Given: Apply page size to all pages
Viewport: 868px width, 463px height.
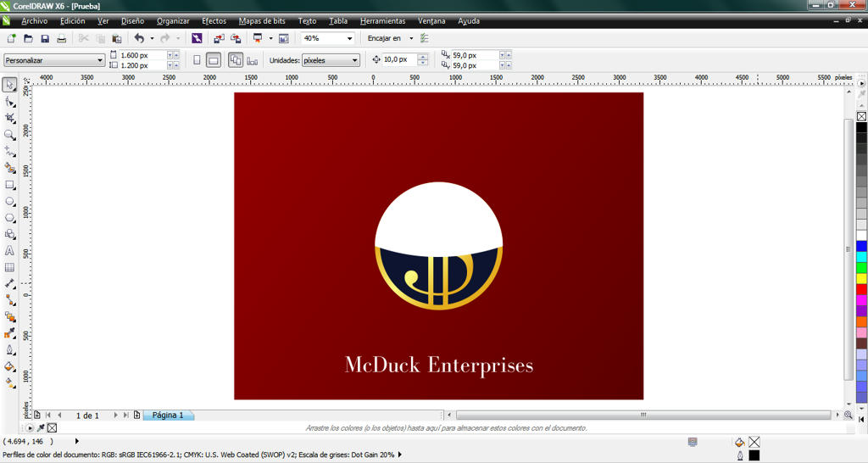Looking at the screenshot, I should pyautogui.click(x=236, y=60).
